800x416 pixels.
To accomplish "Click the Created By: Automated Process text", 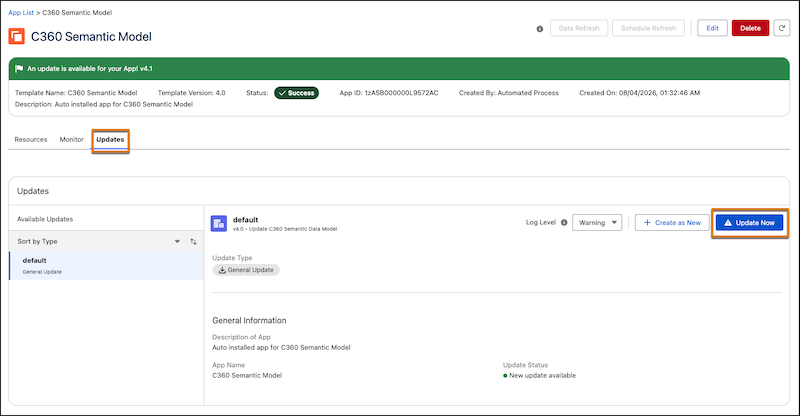I will point(509,93).
